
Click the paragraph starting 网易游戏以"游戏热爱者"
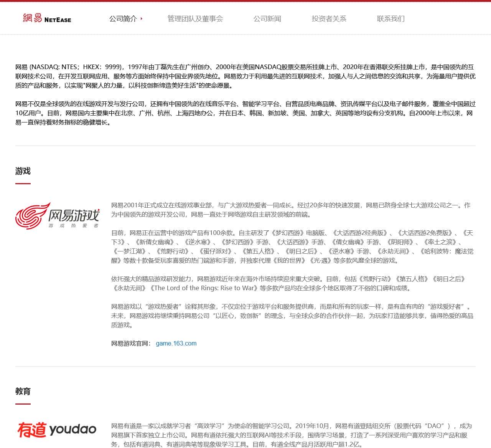pyautogui.click(x=292, y=316)
